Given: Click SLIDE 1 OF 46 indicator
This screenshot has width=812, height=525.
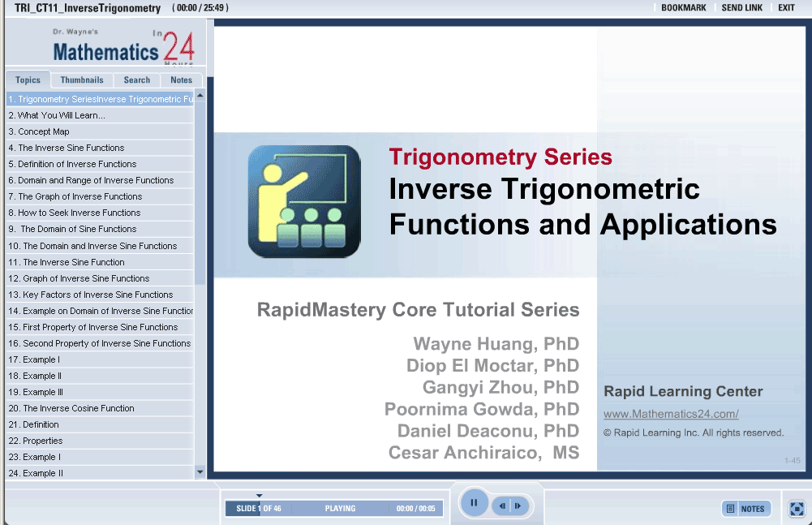Looking at the screenshot, I should coord(259,509).
